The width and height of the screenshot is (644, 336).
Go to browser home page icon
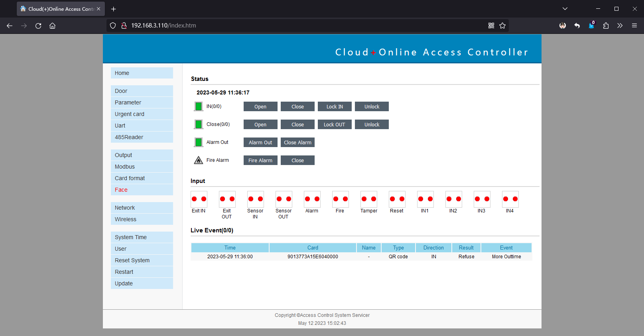coord(52,26)
